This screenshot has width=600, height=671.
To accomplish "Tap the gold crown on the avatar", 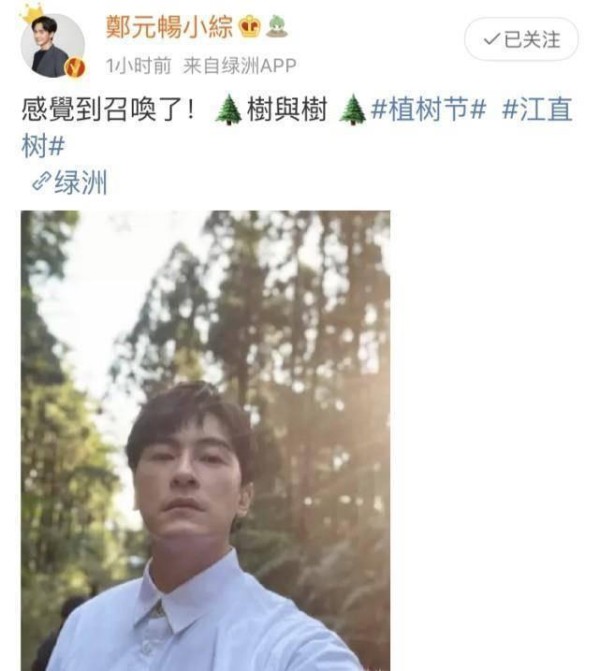I will tap(32, 14).
